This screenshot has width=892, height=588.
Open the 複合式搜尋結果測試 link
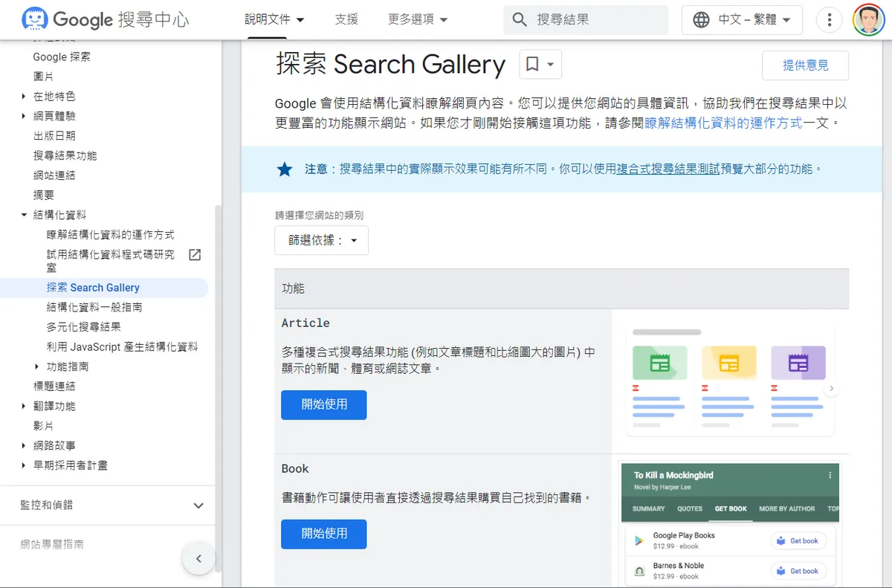[668, 169]
